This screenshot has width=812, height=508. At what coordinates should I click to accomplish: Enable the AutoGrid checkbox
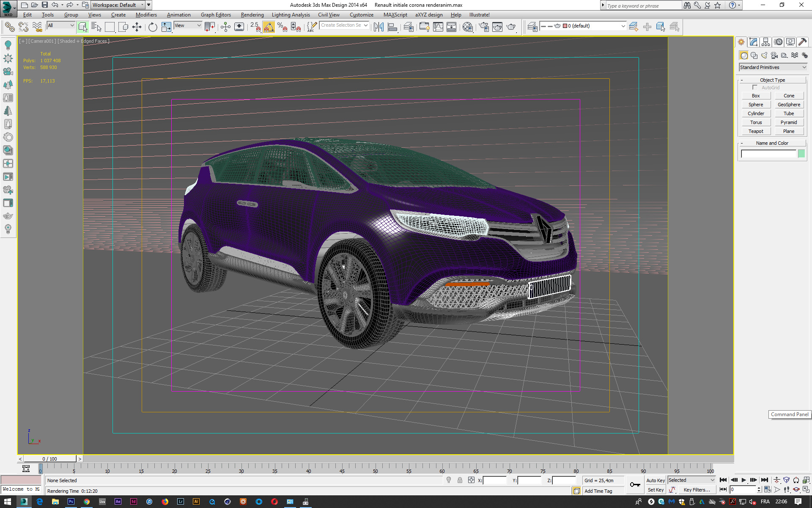pyautogui.click(x=755, y=88)
